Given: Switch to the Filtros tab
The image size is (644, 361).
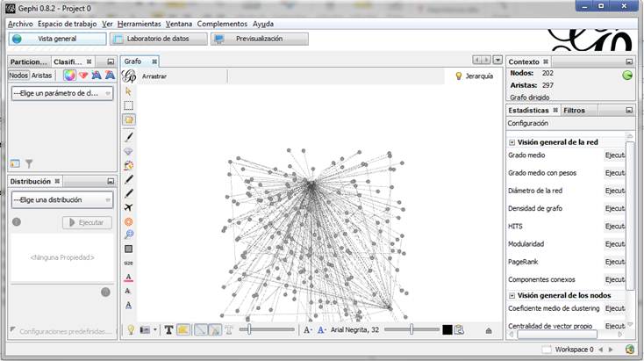Looking at the screenshot, I should coord(575,111).
